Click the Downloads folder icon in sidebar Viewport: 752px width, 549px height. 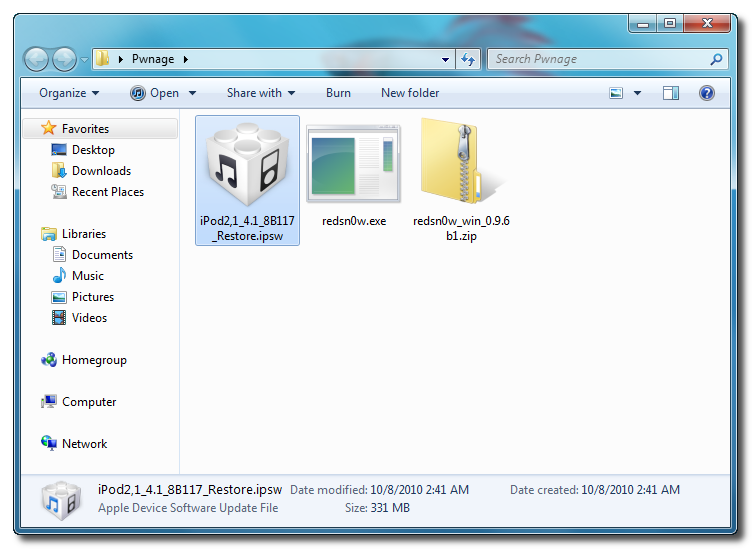[x=59, y=170]
